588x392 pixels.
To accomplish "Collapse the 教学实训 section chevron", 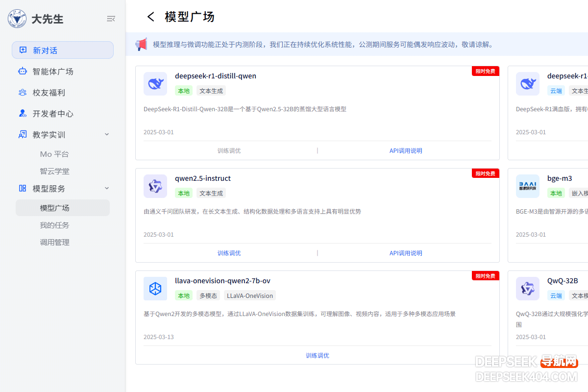I will pos(107,134).
